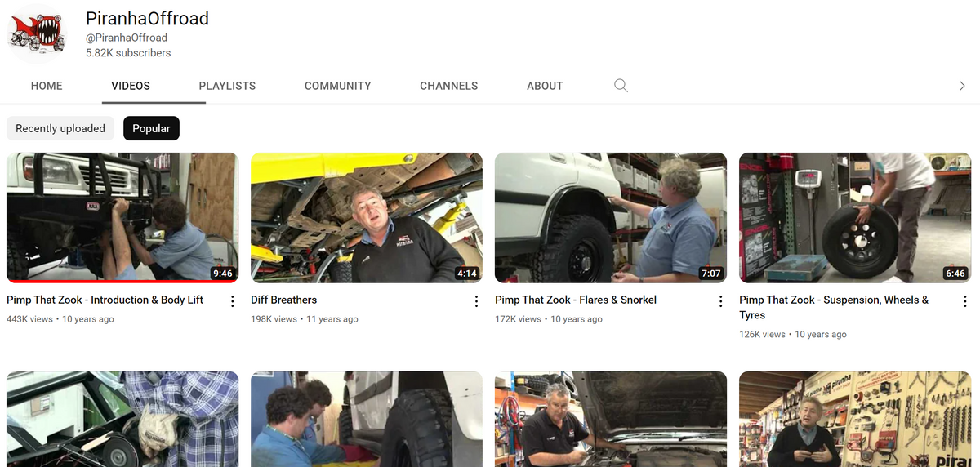Click the 6:46 duration badge
The width and height of the screenshot is (980, 467).
pos(955,274)
